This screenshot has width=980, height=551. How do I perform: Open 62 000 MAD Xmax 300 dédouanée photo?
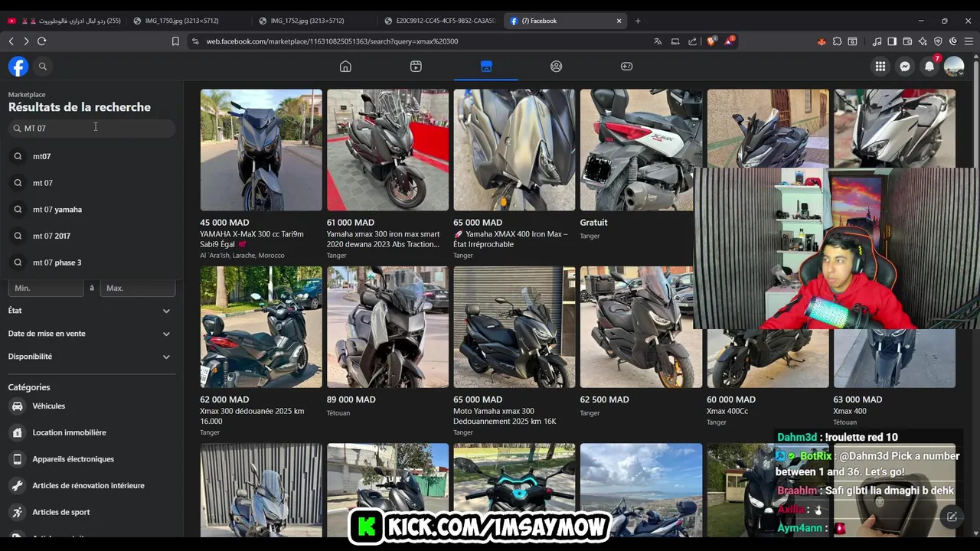261,327
